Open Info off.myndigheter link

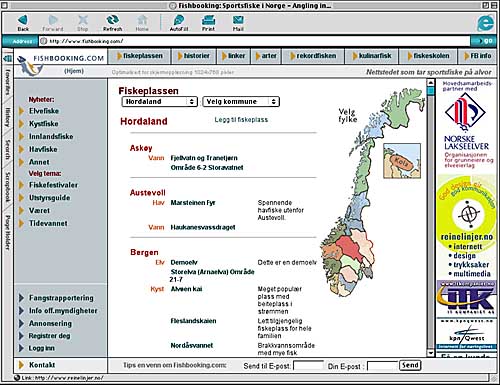(x=63, y=311)
